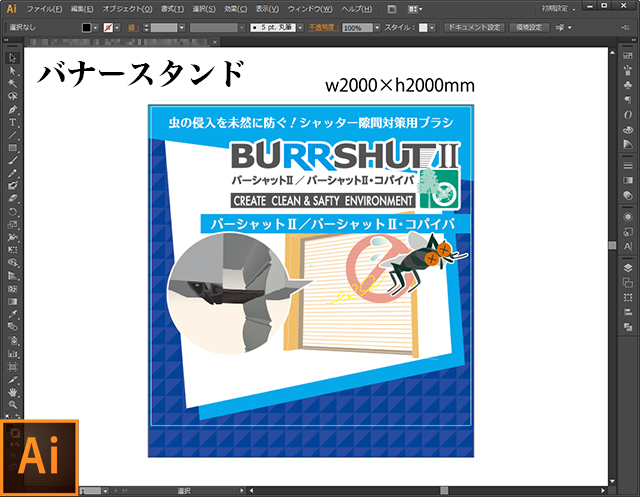
Task: Select the Eyedropper tool
Action: [12, 314]
